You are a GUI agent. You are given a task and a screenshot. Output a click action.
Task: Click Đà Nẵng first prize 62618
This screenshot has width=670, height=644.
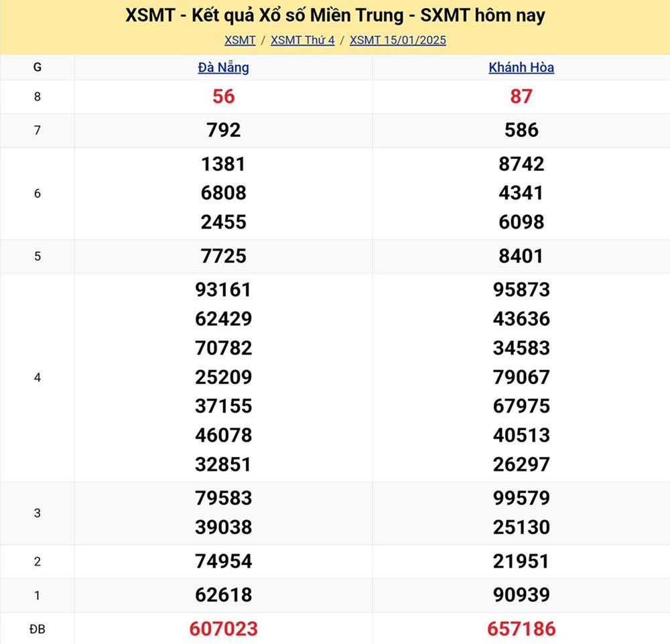click(223, 594)
